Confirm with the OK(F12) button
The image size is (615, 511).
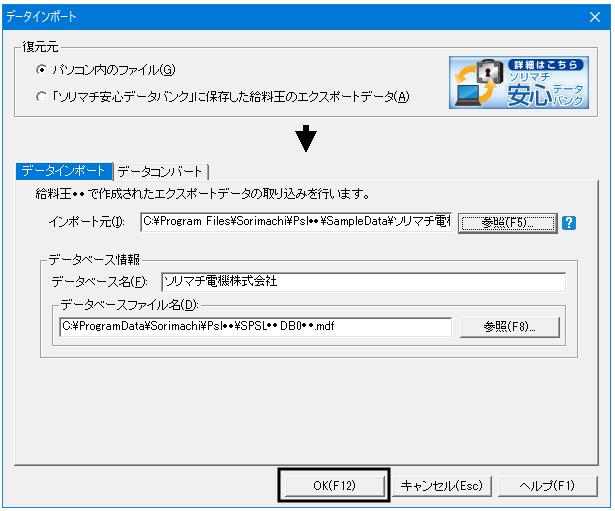tap(334, 486)
